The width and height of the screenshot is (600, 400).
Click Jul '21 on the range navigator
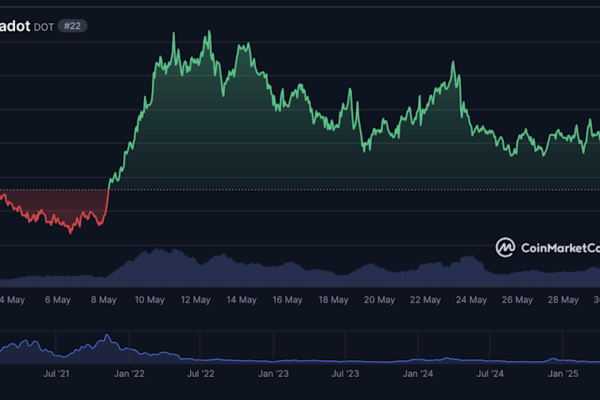click(56, 374)
